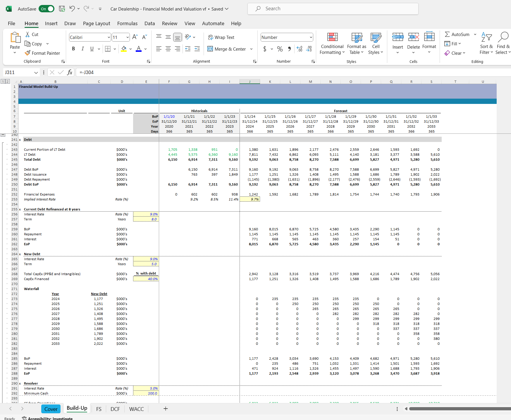Expand the Number format dropdown
Image resolution: width=511 pixels, height=420 pixels.
coord(311,37)
